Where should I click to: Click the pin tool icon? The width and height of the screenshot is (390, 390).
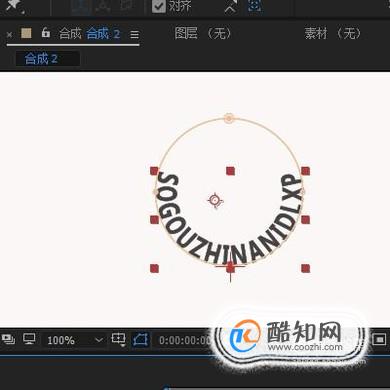point(16,6)
